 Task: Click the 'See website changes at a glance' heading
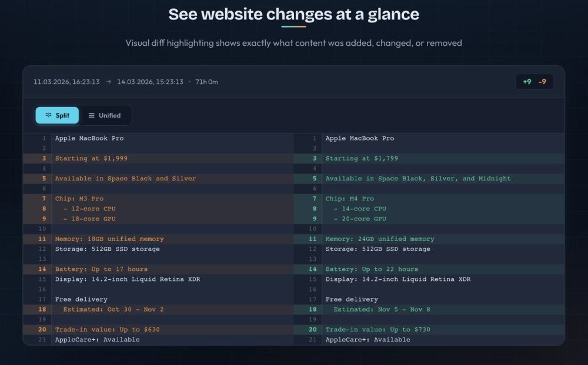pos(293,14)
